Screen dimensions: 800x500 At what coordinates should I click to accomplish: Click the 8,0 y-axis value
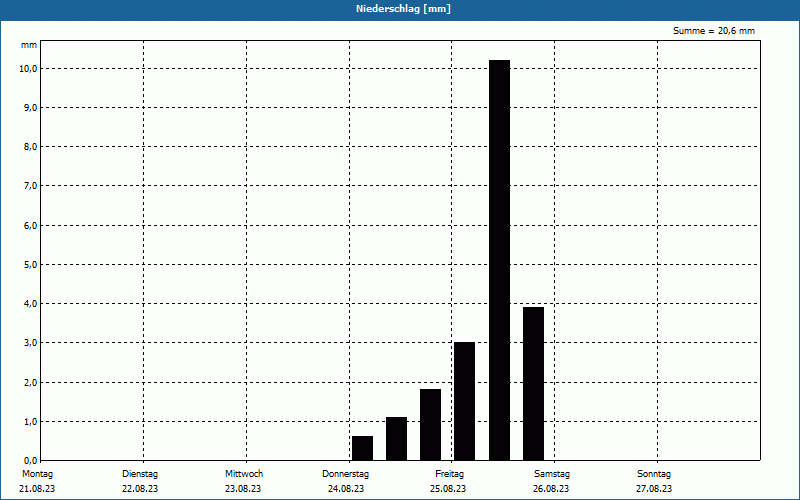point(30,147)
